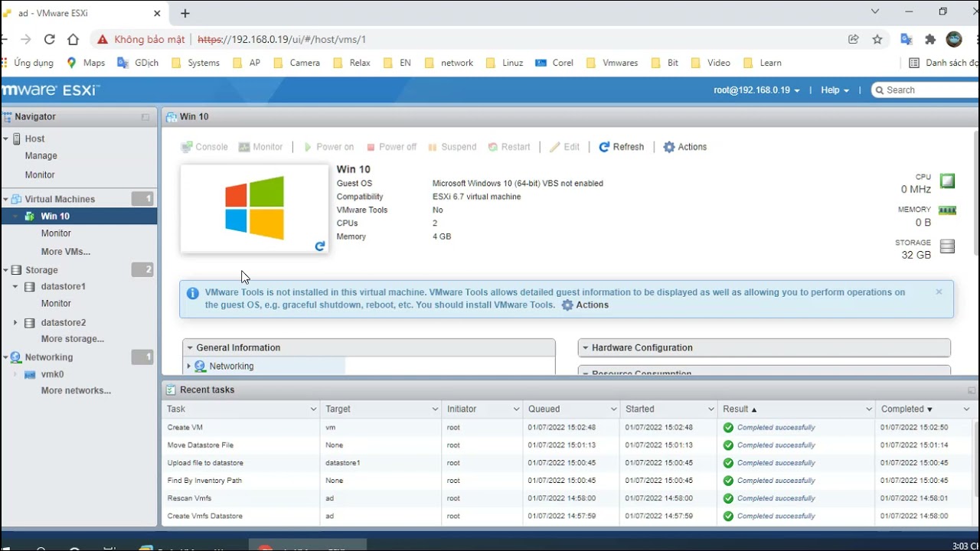Click the info icon in the notice
Image resolution: width=980 pixels, height=551 pixels.
click(x=192, y=293)
